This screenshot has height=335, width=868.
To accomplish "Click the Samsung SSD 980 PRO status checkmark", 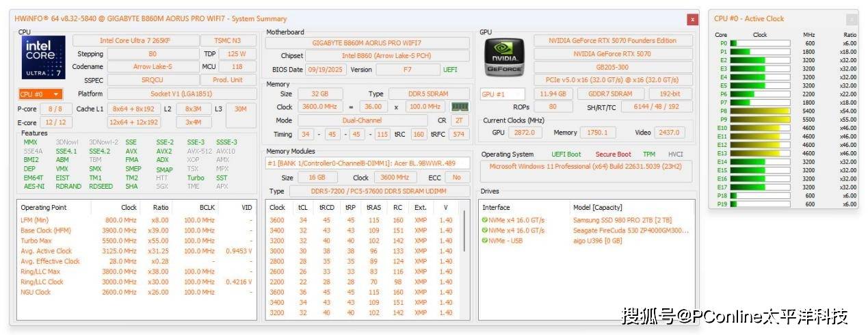I will (x=484, y=220).
